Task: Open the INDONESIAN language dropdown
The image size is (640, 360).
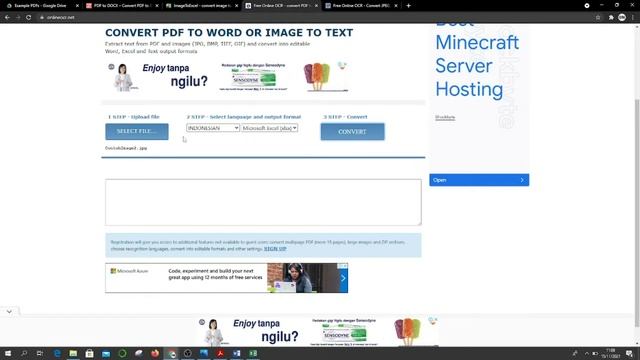Action: tap(213, 128)
